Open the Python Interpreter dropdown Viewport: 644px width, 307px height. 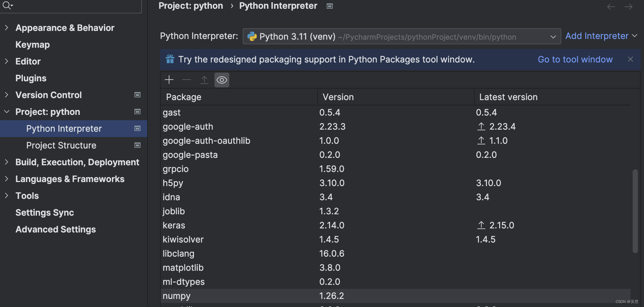coord(553,37)
